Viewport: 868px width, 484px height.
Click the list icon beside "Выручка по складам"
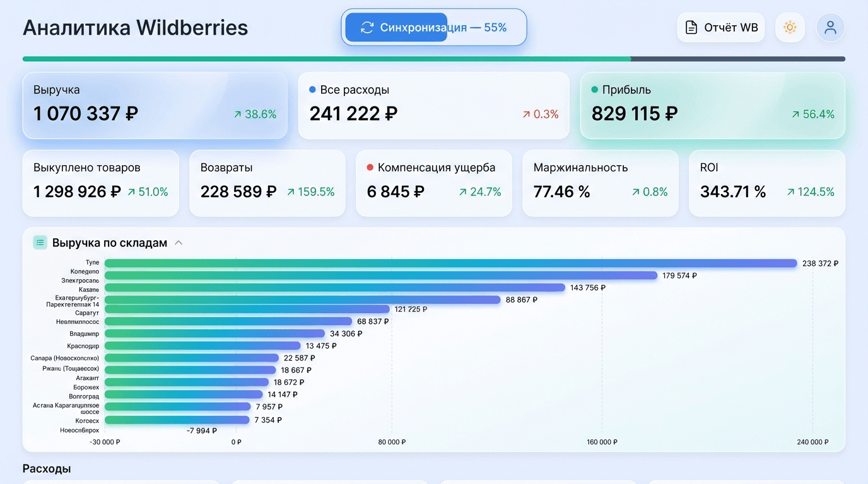click(x=40, y=242)
